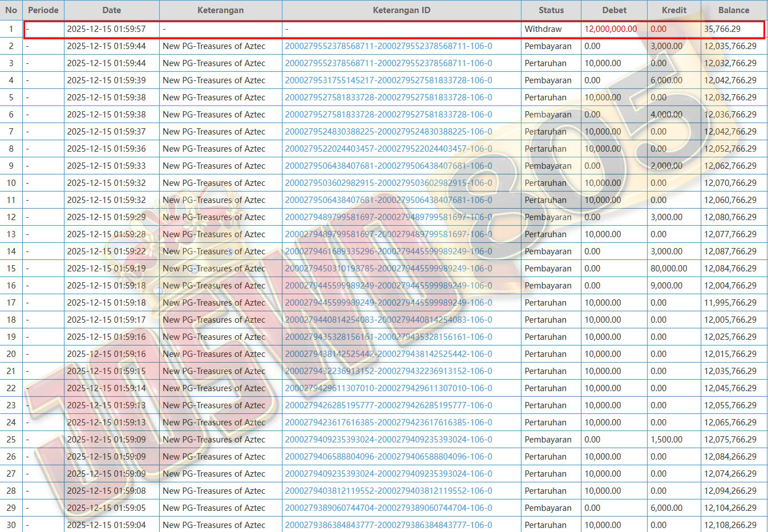Click the Keterangan ID column header
The image size is (768, 532).
(x=401, y=10)
